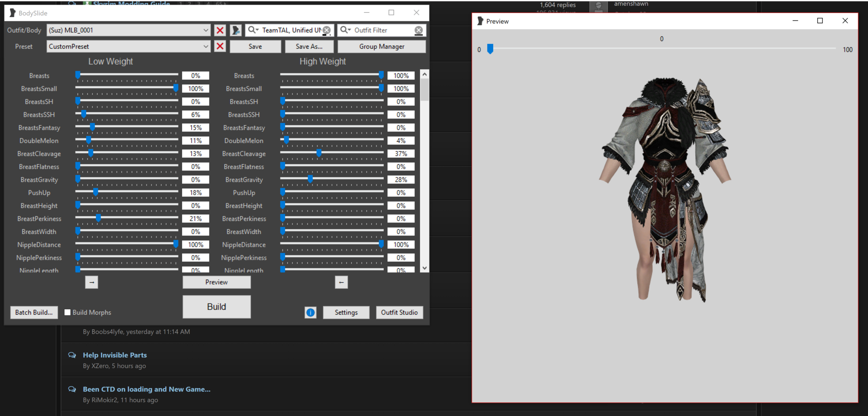
Task: Click the outfit project icon button next to group filter
Action: click(x=236, y=30)
